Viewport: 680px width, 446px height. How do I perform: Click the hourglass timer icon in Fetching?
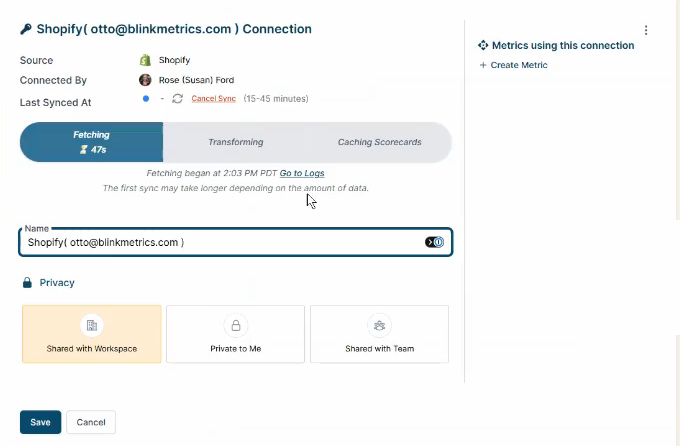(83, 150)
